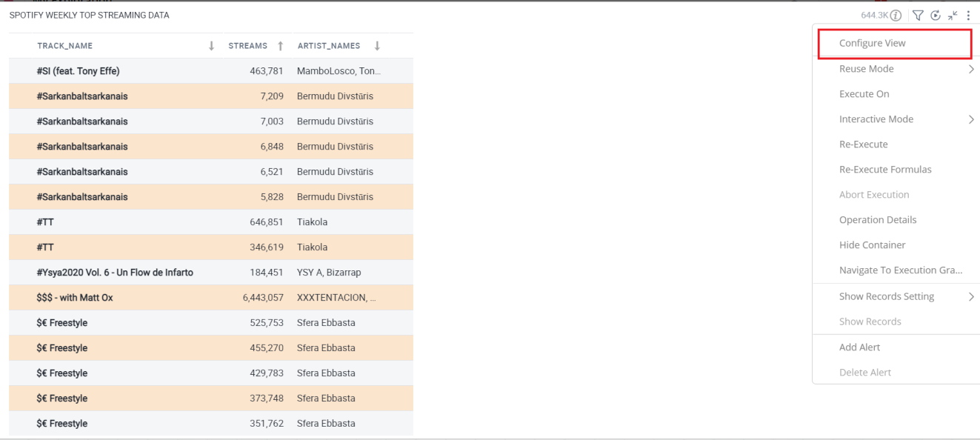Click the ARTIST_NAMES column header label
This screenshot has width=980, height=440.
pyautogui.click(x=329, y=46)
